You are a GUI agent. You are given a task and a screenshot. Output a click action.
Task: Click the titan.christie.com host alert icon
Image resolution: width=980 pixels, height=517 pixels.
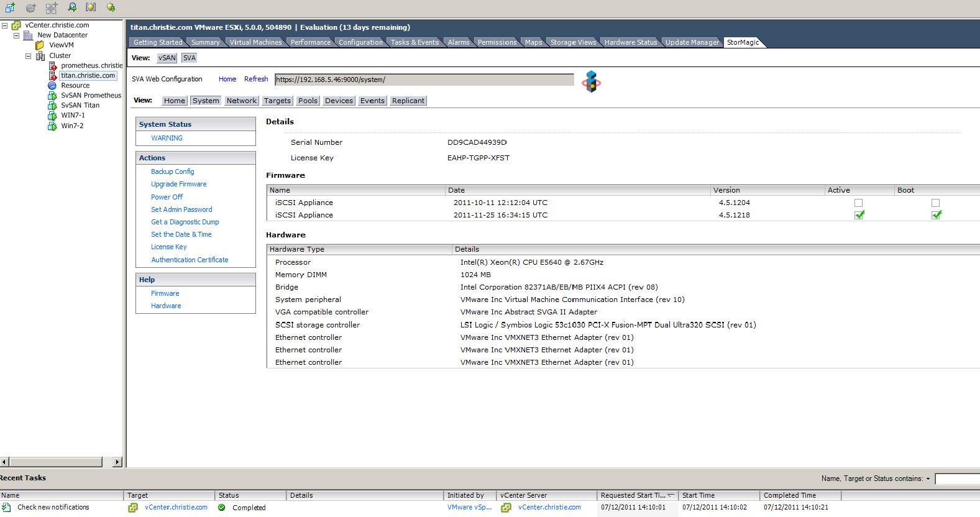(53, 76)
